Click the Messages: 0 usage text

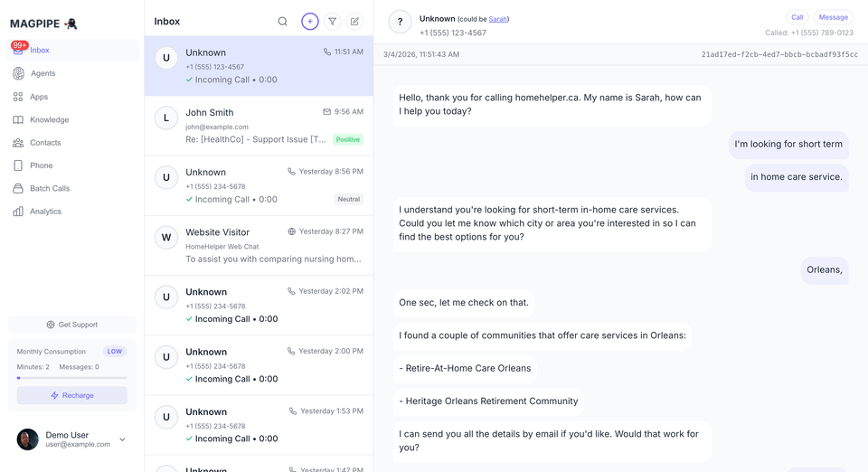[x=80, y=367]
